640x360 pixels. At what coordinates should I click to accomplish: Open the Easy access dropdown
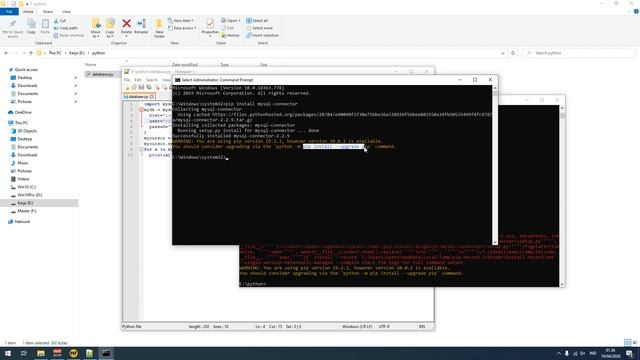tap(182, 28)
